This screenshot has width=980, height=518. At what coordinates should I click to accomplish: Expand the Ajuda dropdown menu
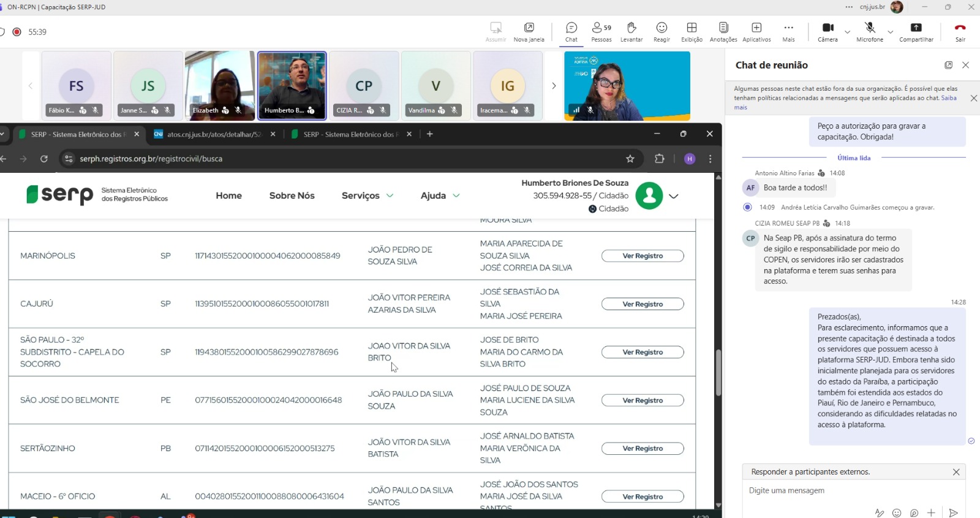pos(440,196)
